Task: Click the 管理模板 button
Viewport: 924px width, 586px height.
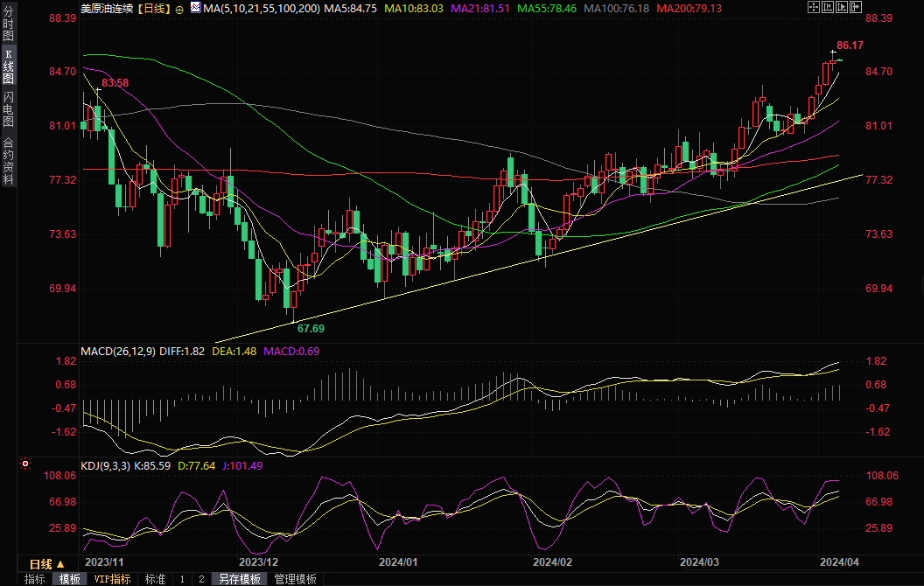Action: coord(295,579)
